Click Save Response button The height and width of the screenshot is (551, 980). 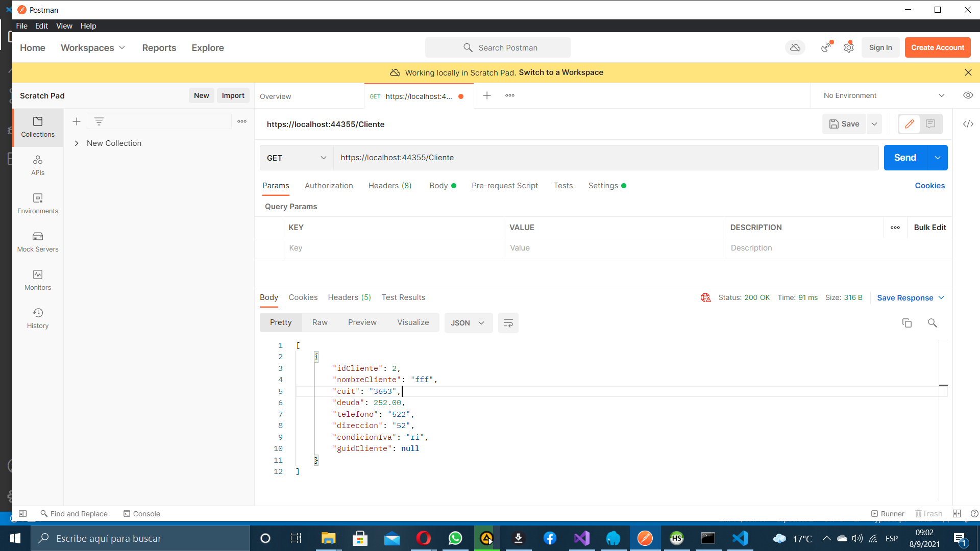[x=910, y=297]
